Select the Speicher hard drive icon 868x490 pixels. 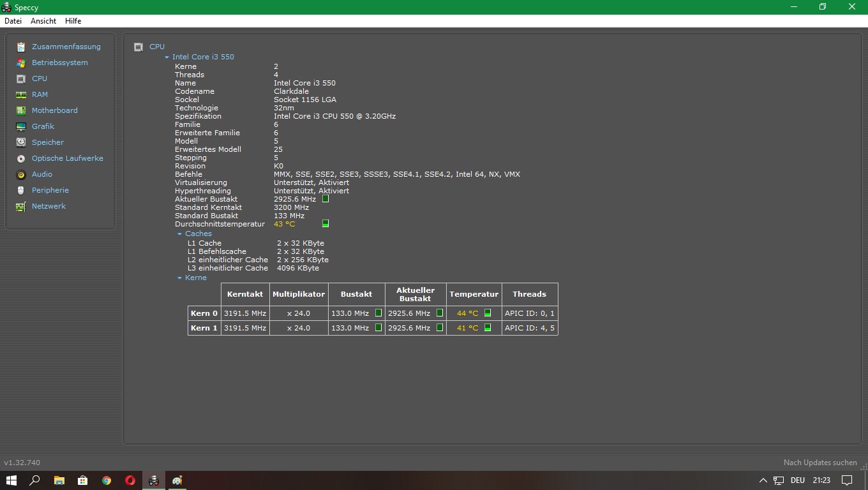click(21, 142)
